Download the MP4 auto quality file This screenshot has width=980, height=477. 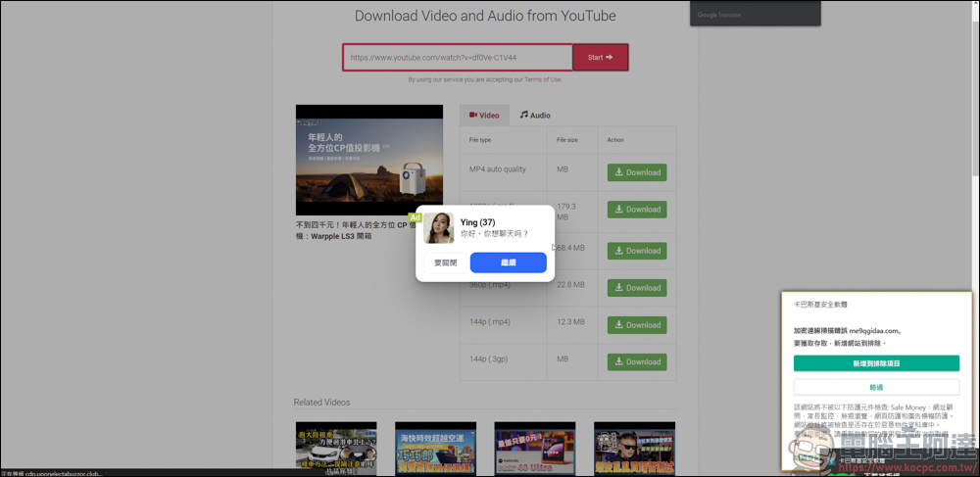click(x=636, y=172)
